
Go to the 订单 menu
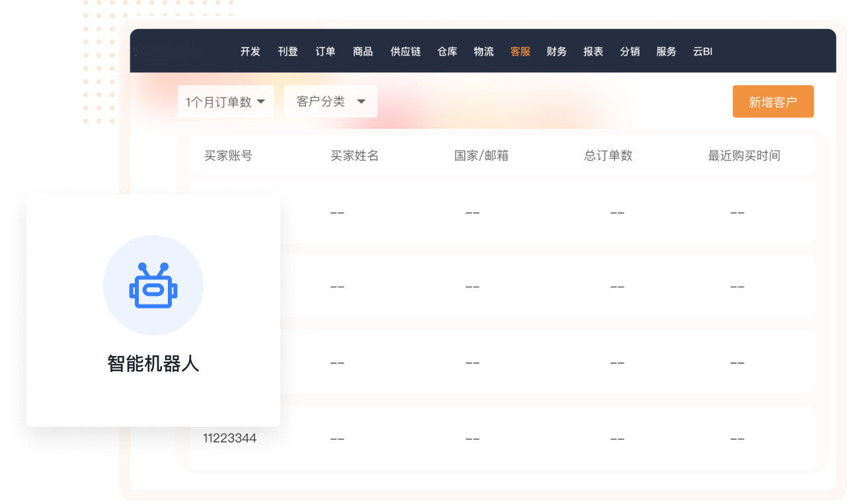(x=325, y=52)
